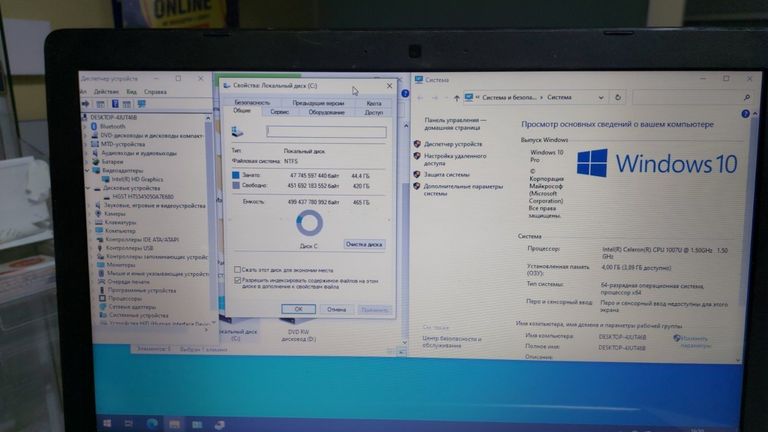Open the Действие menu in Device Manager

106,92
